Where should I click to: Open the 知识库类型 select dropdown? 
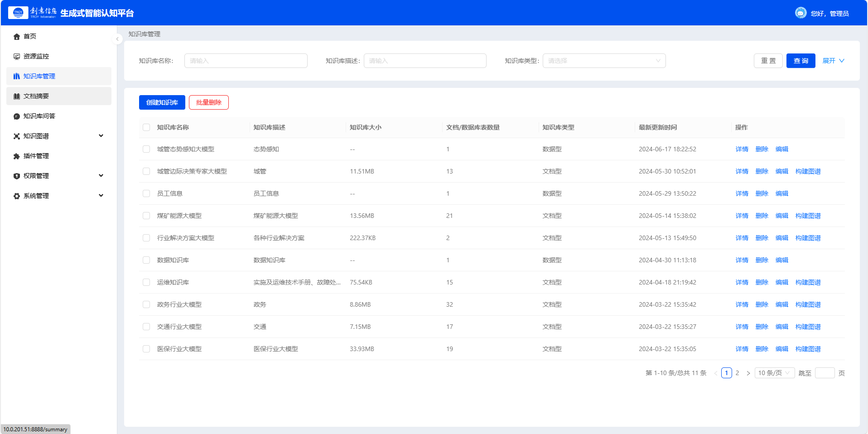click(604, 61)
